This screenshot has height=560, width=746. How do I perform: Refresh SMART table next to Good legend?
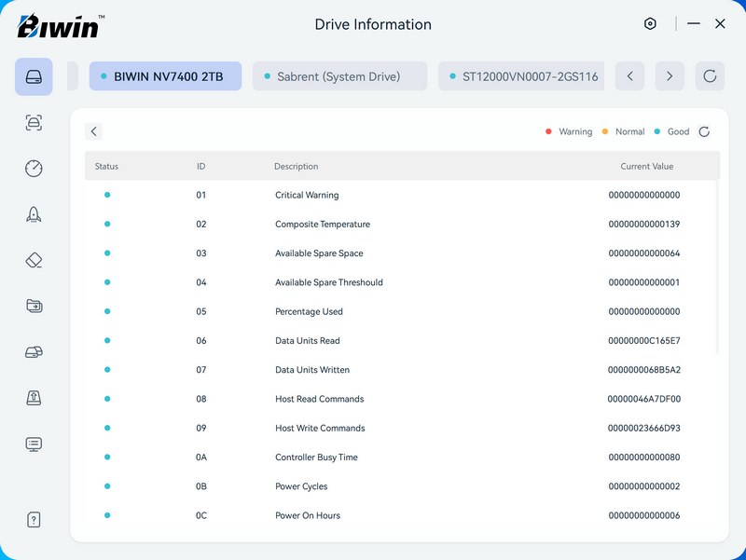[704, 131]
